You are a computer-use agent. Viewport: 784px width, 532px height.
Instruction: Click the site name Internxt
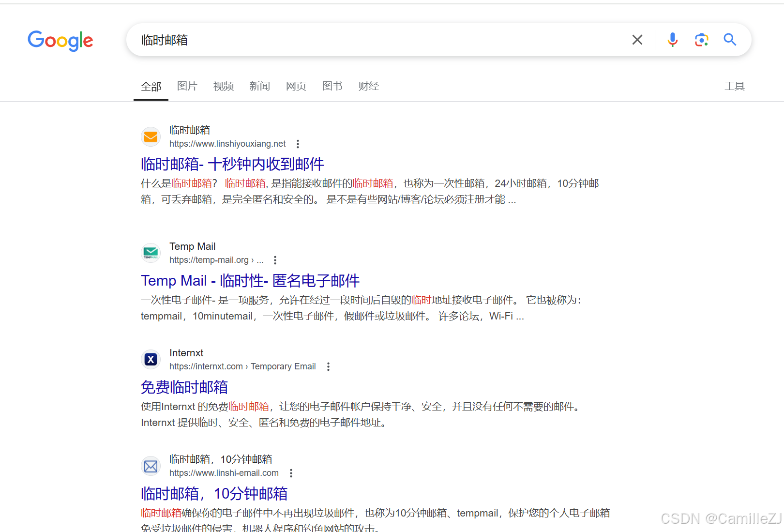[186, 353]
